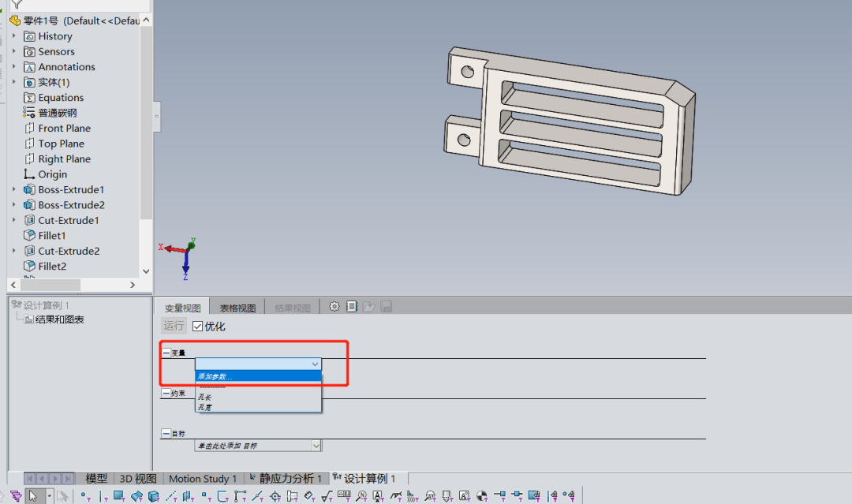This screenshot has height=504, width=852.
Task: Click the 普通碳钢 material icon
Action: click(30, 113)
